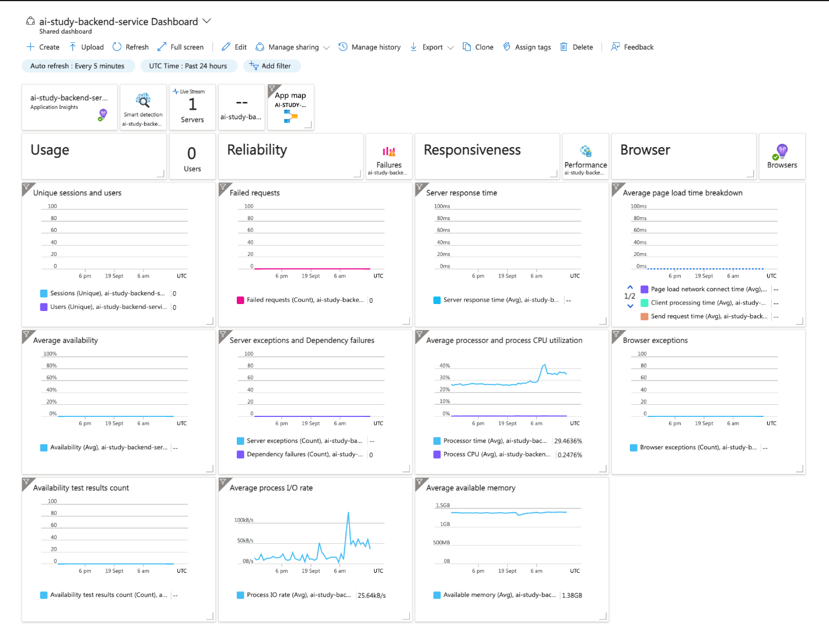Click filter icon on Average process I/O rate tile

pos(223,482)
